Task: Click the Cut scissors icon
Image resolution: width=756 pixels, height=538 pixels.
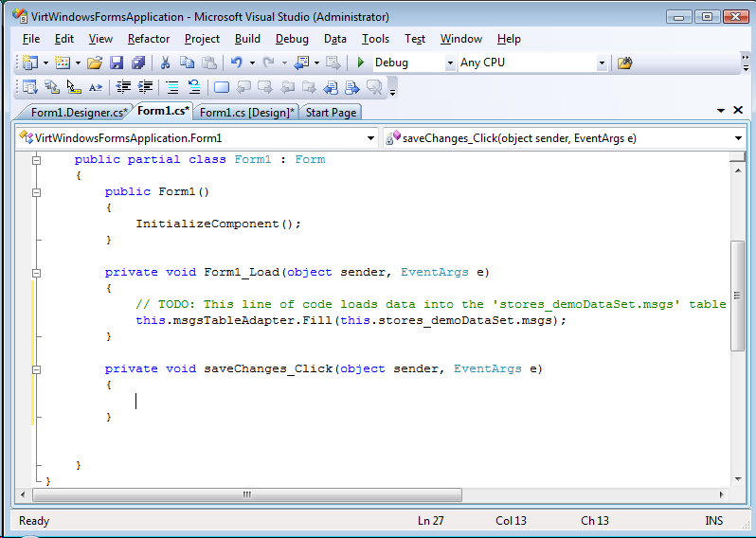Action: click(165, 63)
